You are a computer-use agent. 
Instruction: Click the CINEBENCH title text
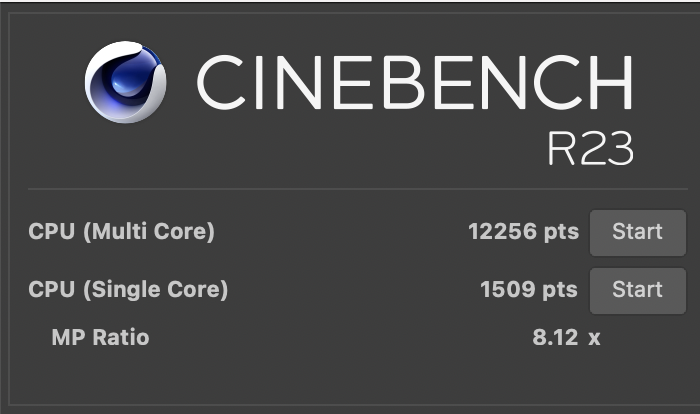point(414,82)
